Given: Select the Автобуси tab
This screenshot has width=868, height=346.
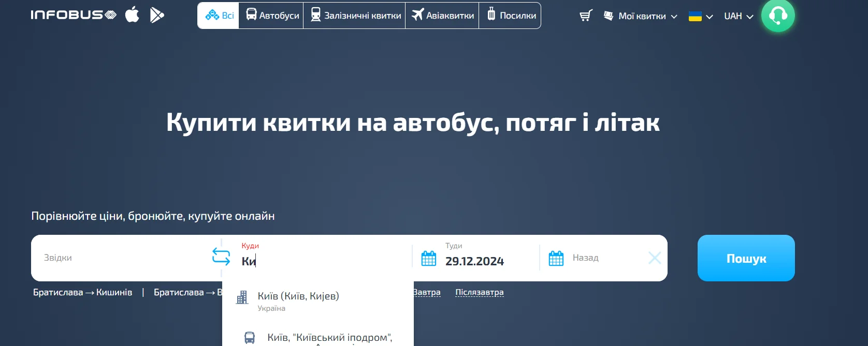Looking at the screenshot, I should [272, 16].
